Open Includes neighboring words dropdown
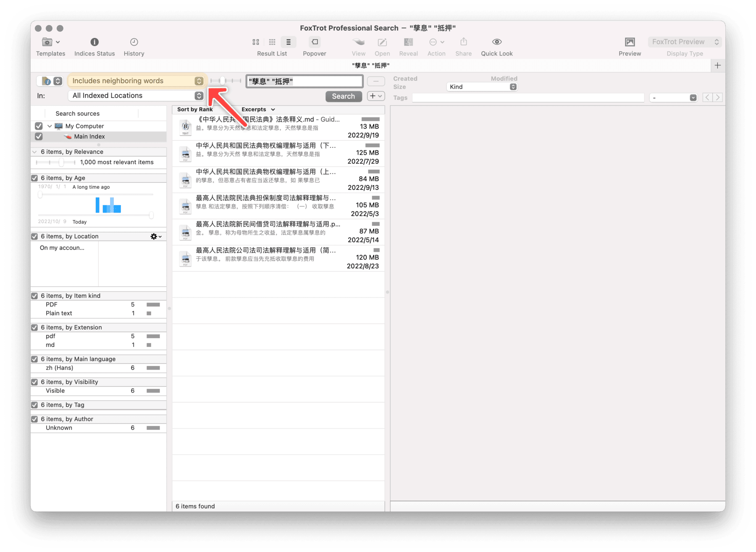This screenshot has width=756, height=552. (x=136, y=81)
